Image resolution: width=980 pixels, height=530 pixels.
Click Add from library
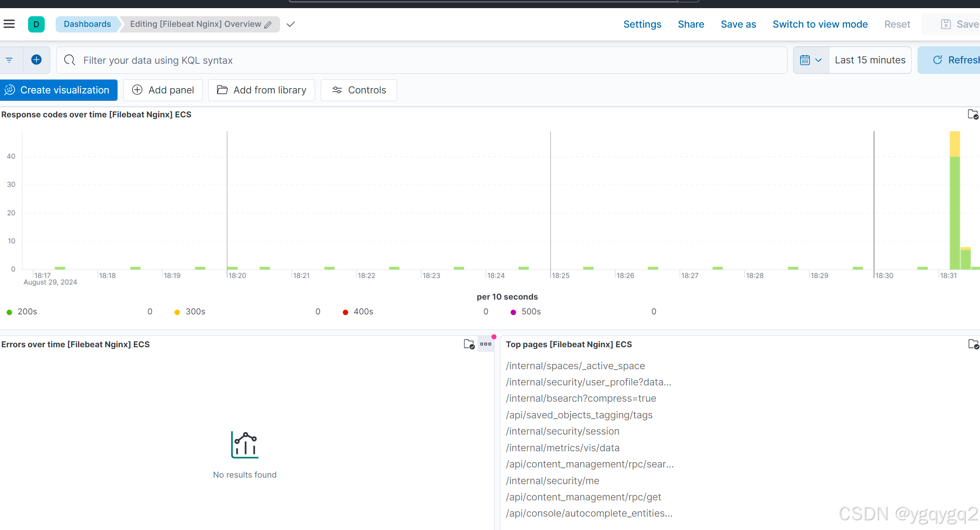pos(261,90)
